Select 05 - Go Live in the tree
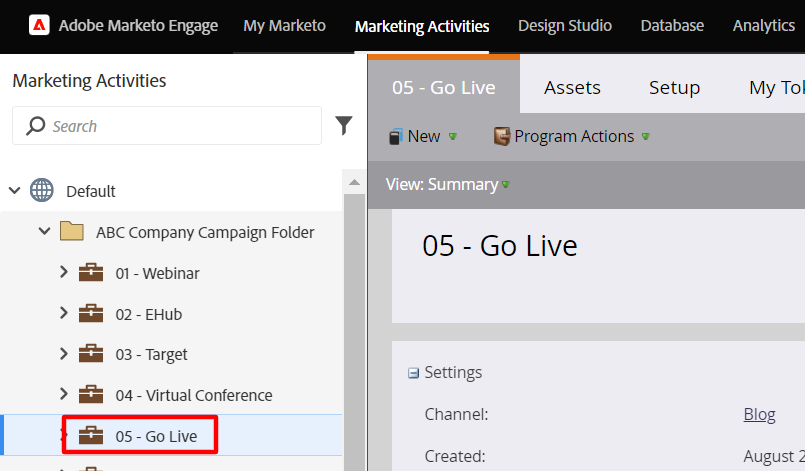805x471 pixels. pyautogui.click(x=156, y=436)
